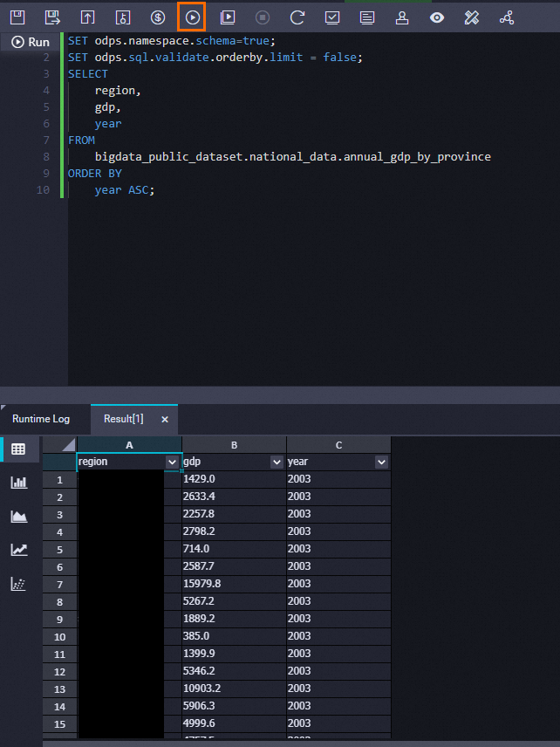The width and height of the screenshot is (560, 747).
Task: Submit the node using the upward-arrow icon
Action: pos(87,17)
